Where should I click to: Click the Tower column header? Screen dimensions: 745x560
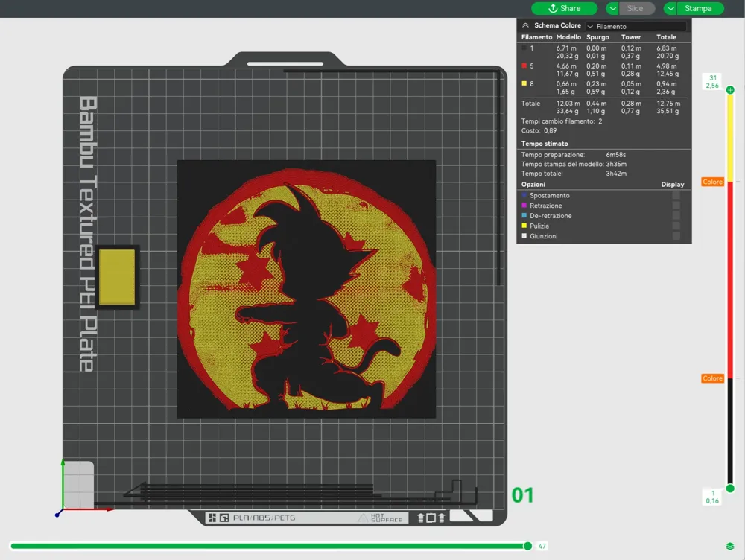(x=631, y=37)
